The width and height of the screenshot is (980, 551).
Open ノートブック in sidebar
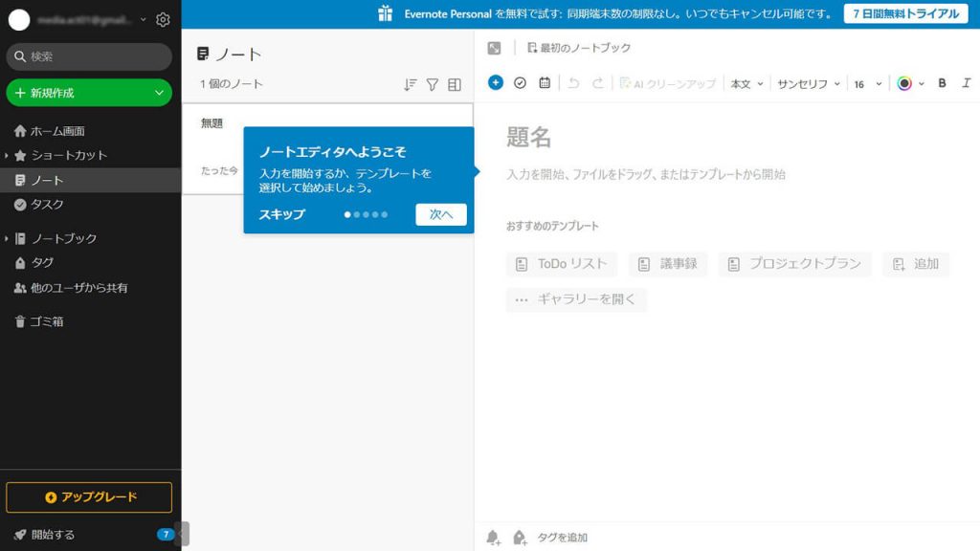coord(64,238)
